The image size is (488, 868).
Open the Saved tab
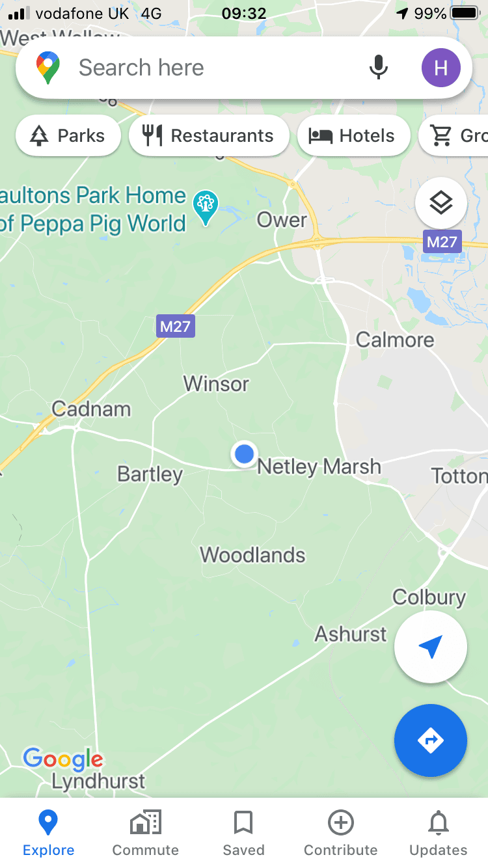pos(243,833)
